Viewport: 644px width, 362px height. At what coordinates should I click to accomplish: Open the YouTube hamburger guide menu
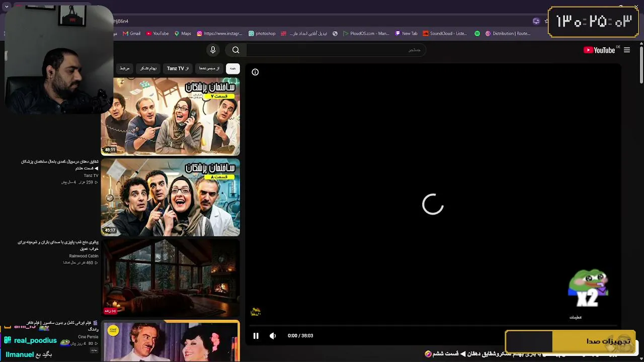coord(627,50)
